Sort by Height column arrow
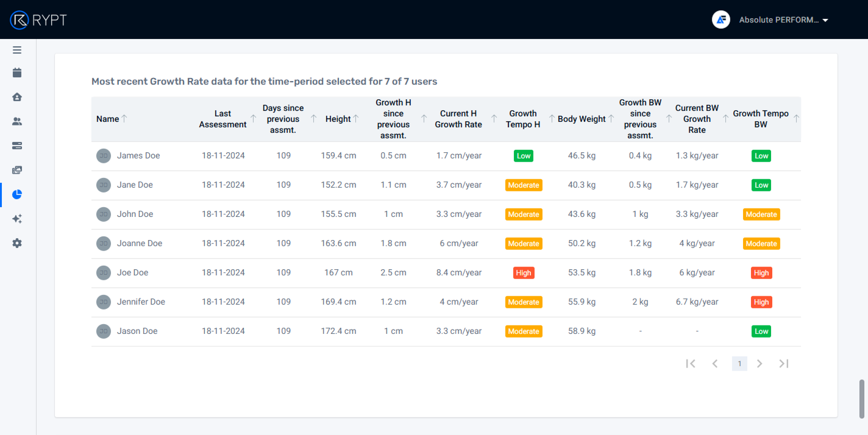 tap(356, 118)
